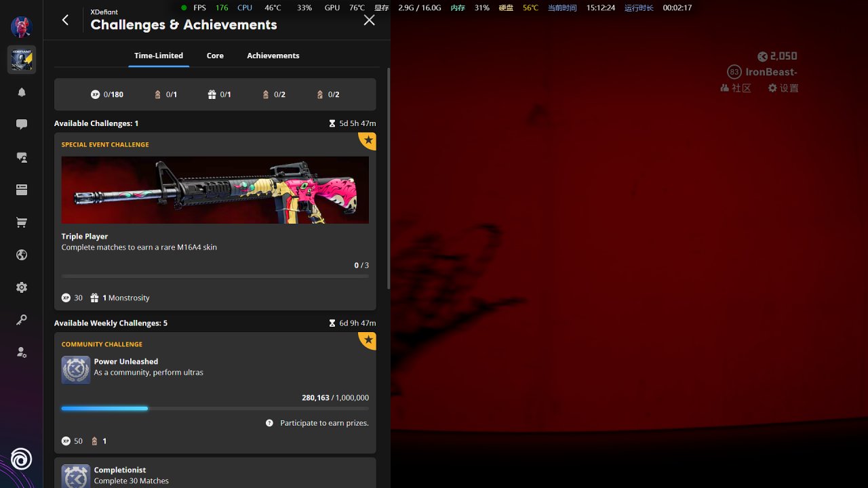Click the "2.9G / 16.0G" memory readout
The height and width of the screenshot is (488, 868).
click(420, 8)
